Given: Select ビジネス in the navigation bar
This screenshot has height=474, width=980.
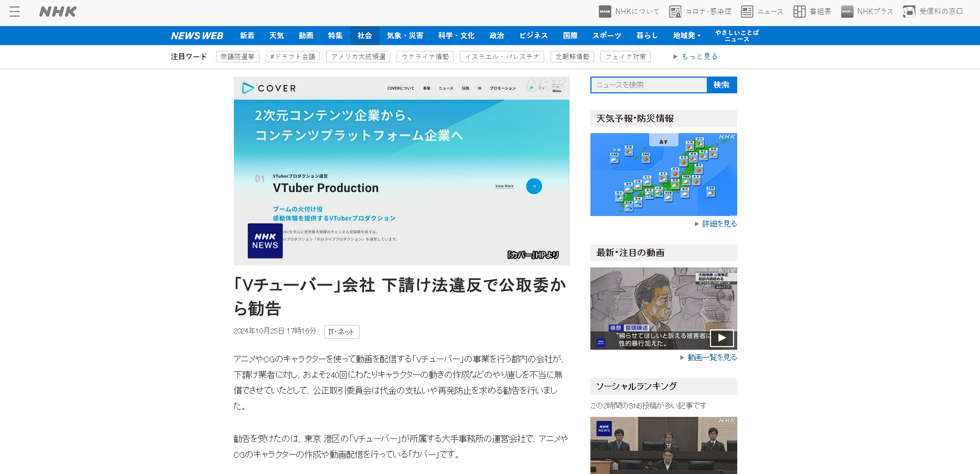Looking at the screenshot, I should [533, 36].
